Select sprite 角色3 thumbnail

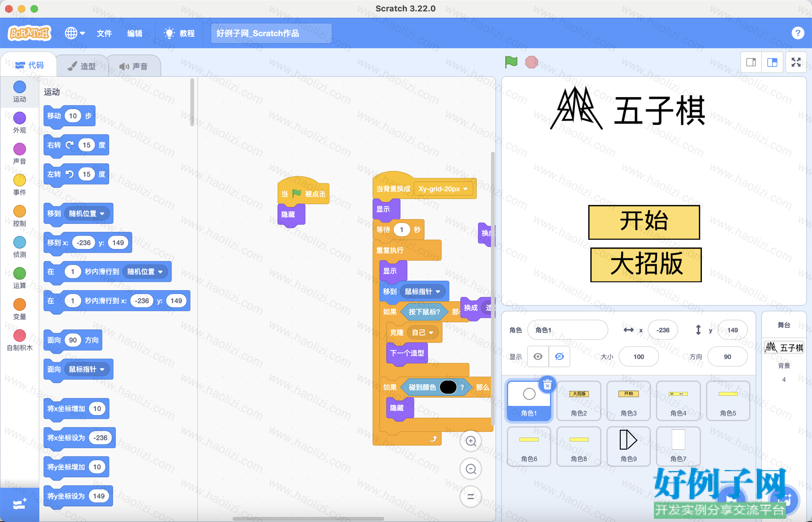(x=629, y=400)
